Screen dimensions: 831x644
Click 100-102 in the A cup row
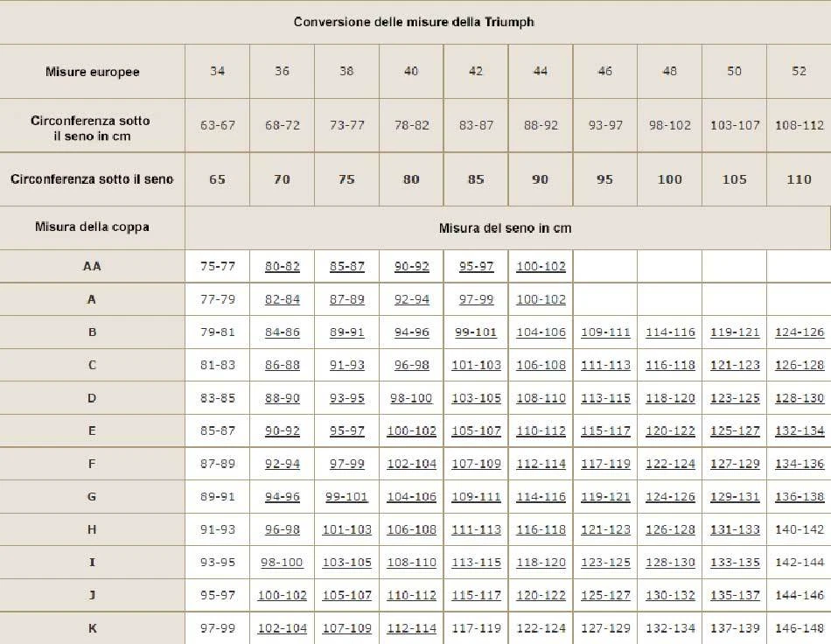tap(541, 299)
